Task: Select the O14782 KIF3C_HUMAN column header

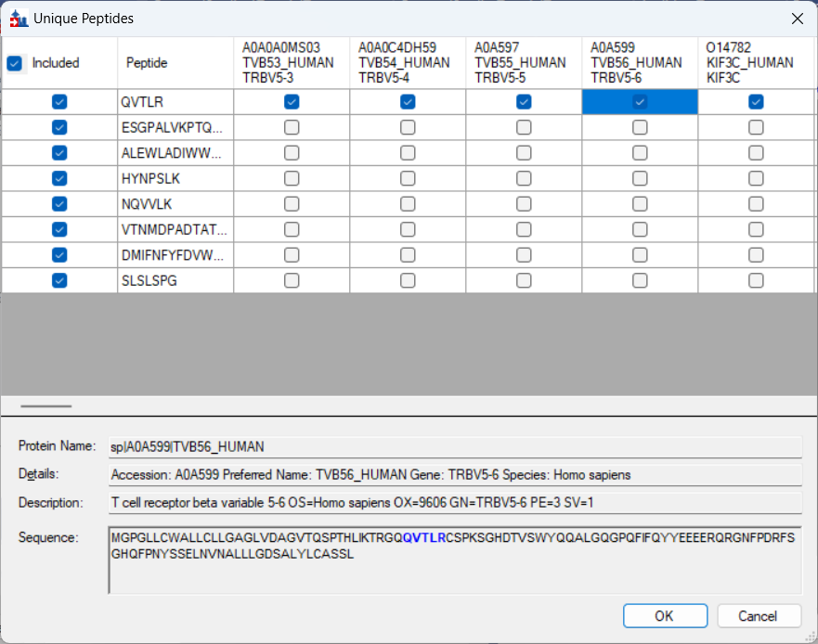Action: pyautogui.click(x=756, y=63)
